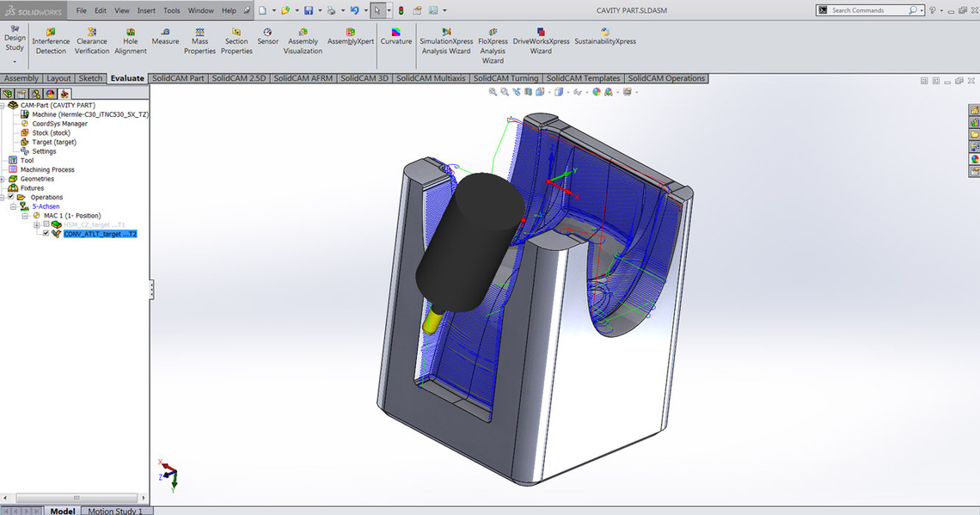Activate the Measure tool
Image resolution: width=980 pixels, height=515 pixels.
(x=165, y=36)
